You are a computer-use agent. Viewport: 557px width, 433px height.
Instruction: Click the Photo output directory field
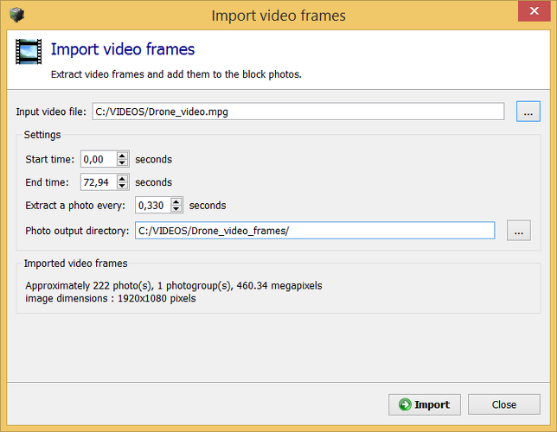tap(315, 231)
